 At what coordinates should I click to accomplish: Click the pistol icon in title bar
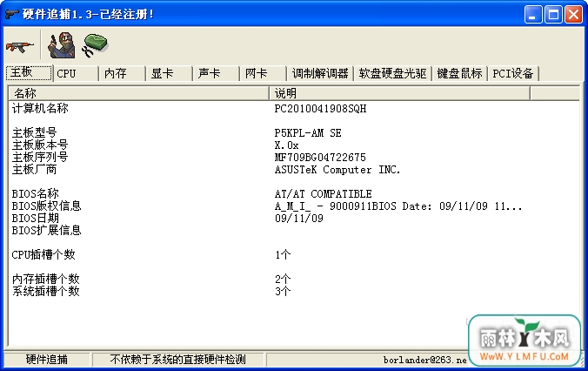pyautogui.click(x=11, y=14)
